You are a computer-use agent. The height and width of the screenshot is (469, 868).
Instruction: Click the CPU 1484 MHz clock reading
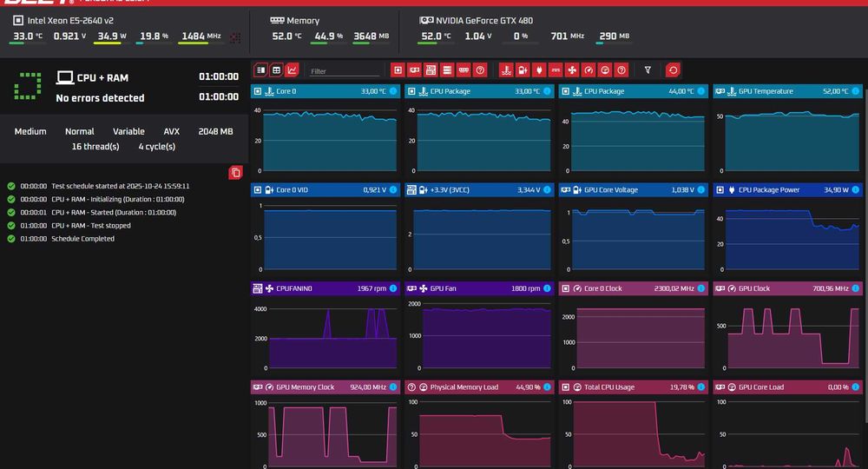coord(201,36)
